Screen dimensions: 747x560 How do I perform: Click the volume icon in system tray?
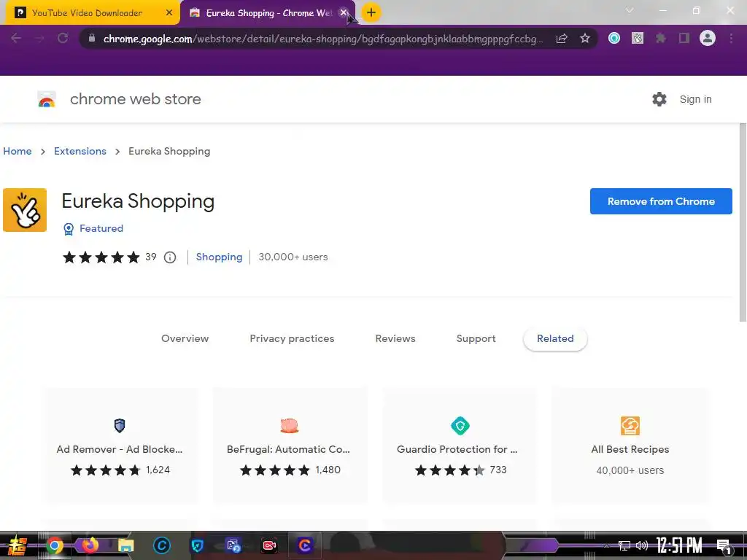pos(642,545)
